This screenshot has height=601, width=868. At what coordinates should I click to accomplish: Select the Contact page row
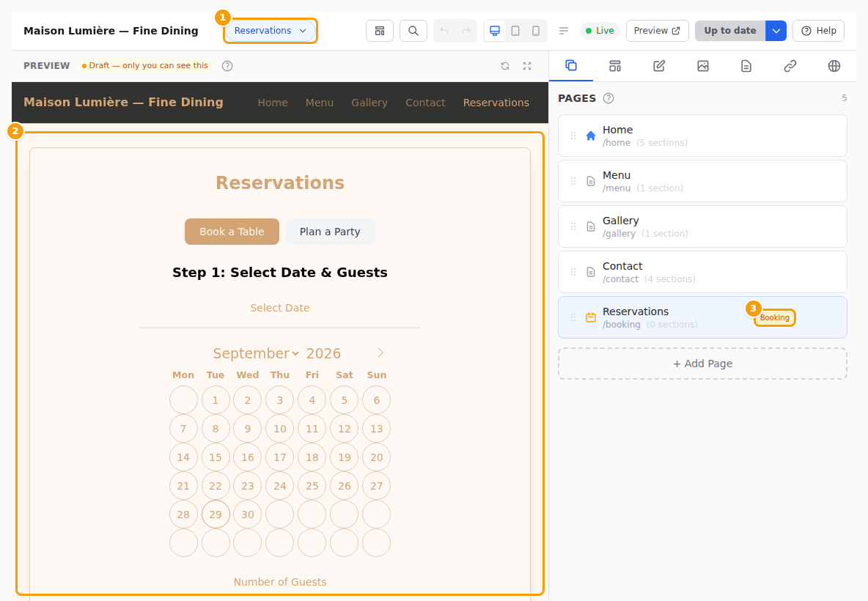point(702,272)
